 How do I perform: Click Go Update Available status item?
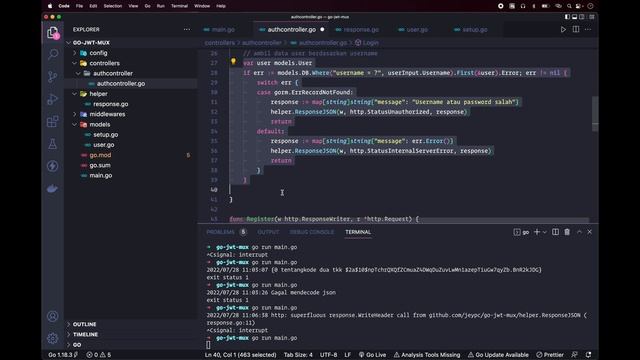[x=498, y=355]
